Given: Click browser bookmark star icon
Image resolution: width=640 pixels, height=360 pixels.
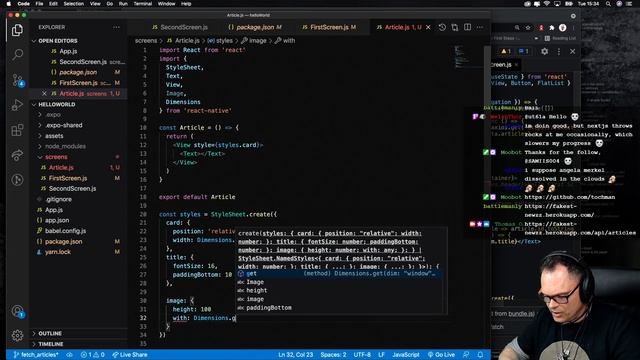Looking at the screenshot, I should 528,28.
